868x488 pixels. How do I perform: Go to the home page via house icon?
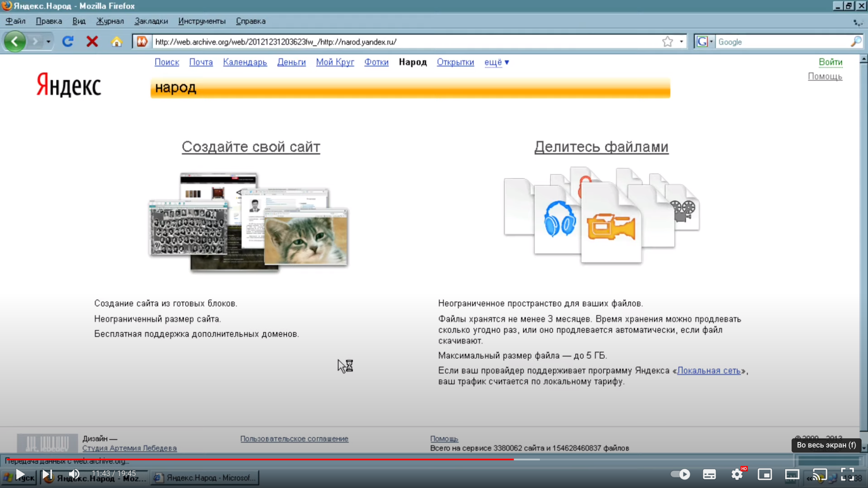[x=116, y=41]
